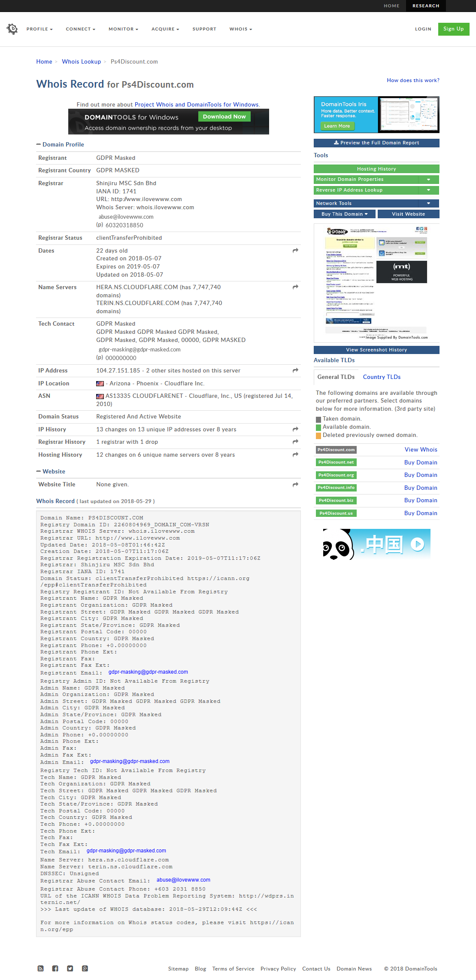Click View Whois for Ps4Discount.com
Image resolution: width=476 pixels, height=980 pixels.
click(x=421, y=450)
